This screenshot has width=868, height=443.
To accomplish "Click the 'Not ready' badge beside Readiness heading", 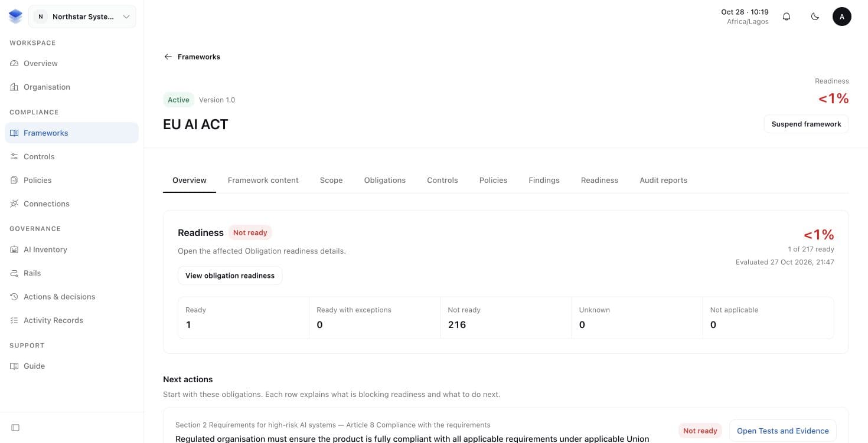I will pyautogui.click(x=250, y=232).
